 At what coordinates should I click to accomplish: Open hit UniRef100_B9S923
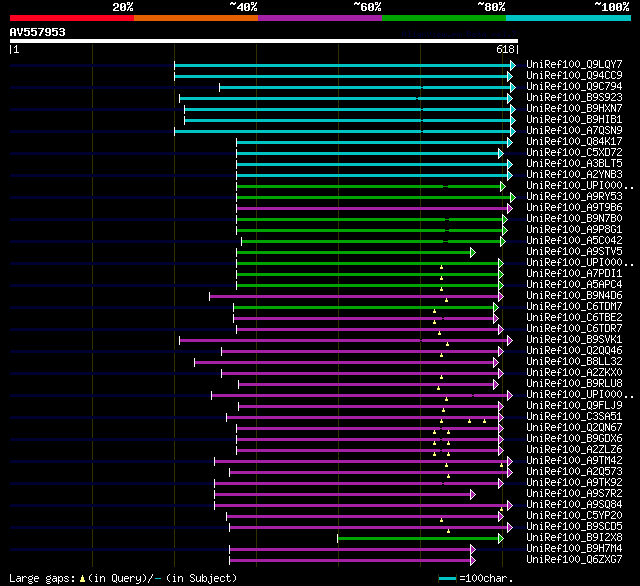[574, 98]
